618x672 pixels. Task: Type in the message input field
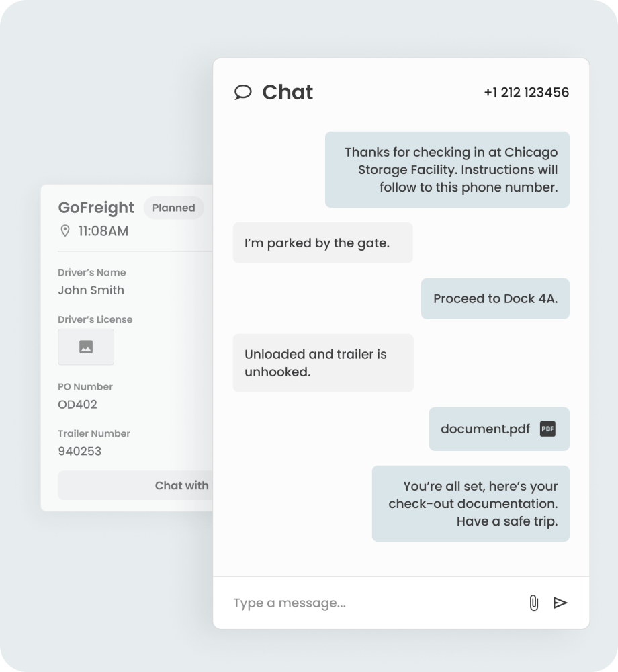[369, 603]
